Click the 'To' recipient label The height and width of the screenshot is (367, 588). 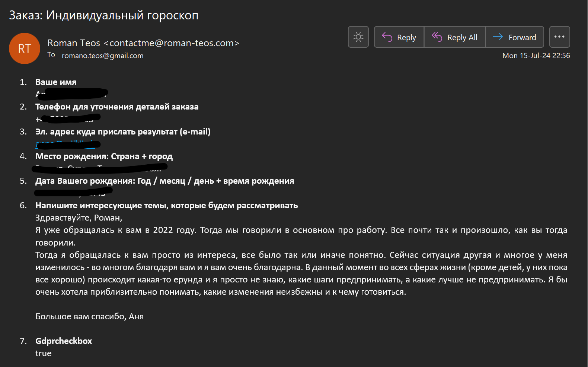(51, 55)
